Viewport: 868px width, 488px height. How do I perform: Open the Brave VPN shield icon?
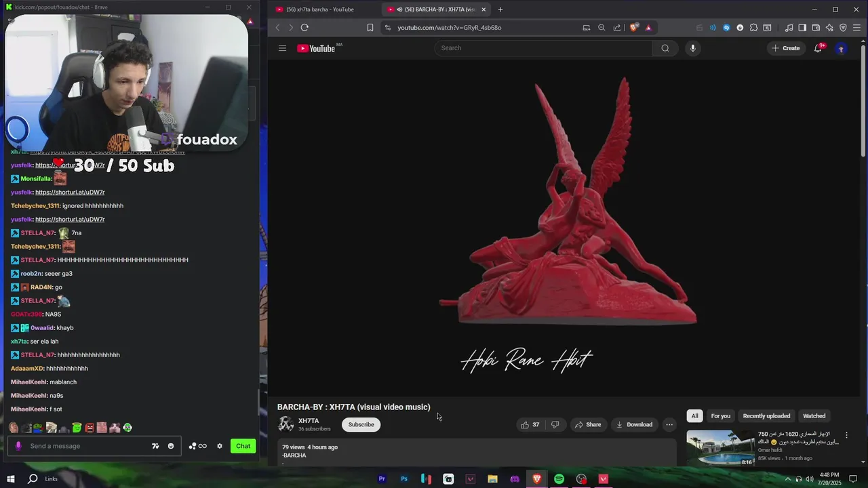(843, 28)
